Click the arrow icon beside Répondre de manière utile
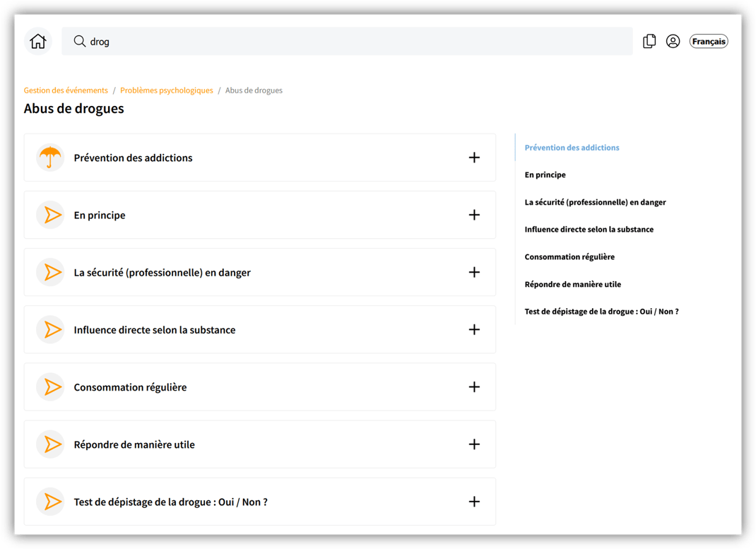Viewport: 756px width, 549px height. coord(50,444)
